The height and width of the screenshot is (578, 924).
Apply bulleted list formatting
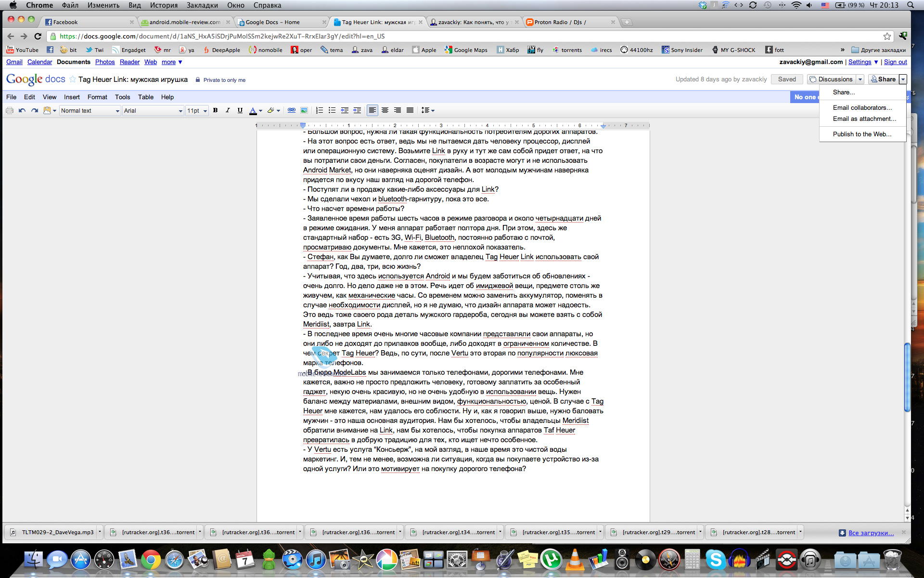(x=332, y=111)
